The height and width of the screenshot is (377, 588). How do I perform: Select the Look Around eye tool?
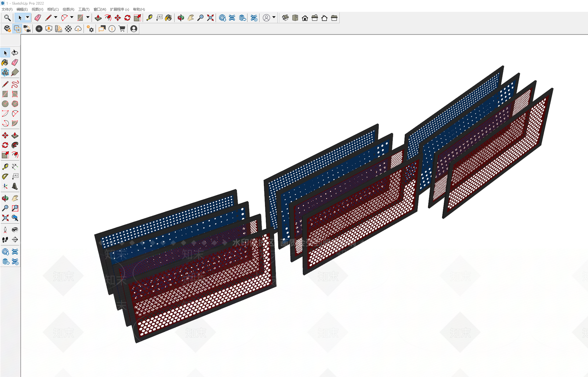15,230
